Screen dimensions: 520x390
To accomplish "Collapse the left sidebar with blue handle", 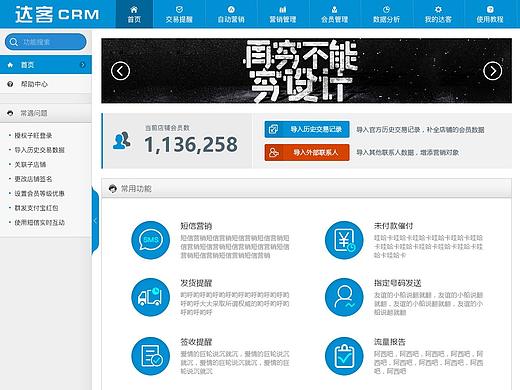I will tap(95, 221).
